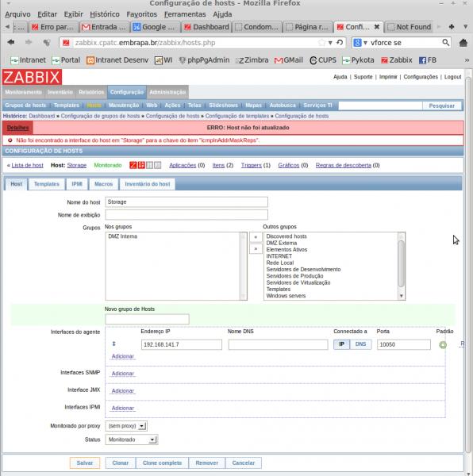Screen dimensions: 473x476
Task: Move group left with « button
Action: pos(256,236)
